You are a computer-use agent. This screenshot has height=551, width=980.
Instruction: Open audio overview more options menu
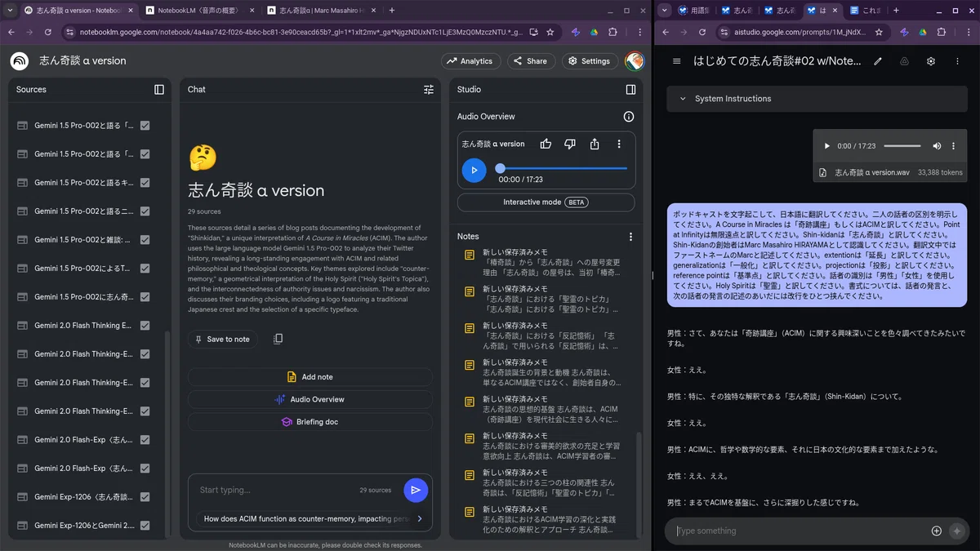(x=619, y=144)
